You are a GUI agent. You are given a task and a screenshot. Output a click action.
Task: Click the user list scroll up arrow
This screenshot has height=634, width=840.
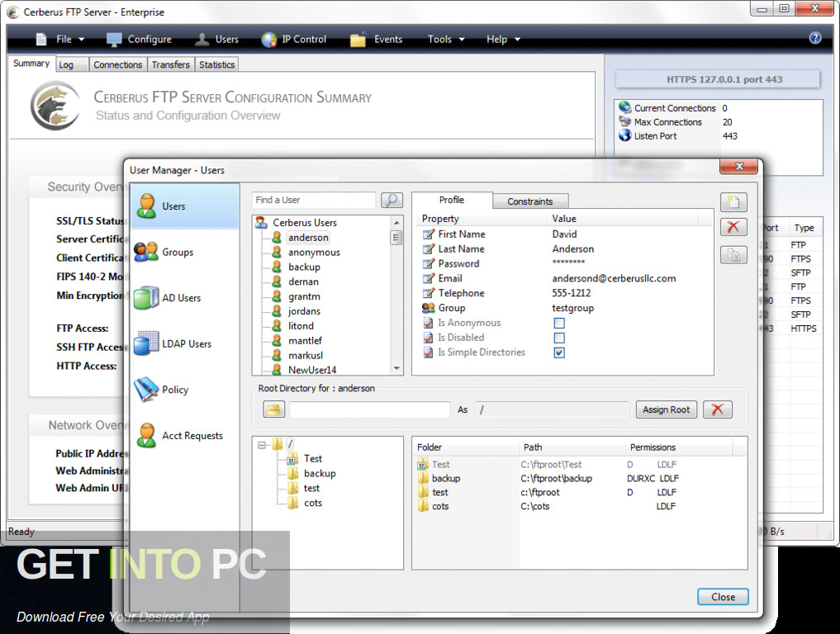coord(396,222)
